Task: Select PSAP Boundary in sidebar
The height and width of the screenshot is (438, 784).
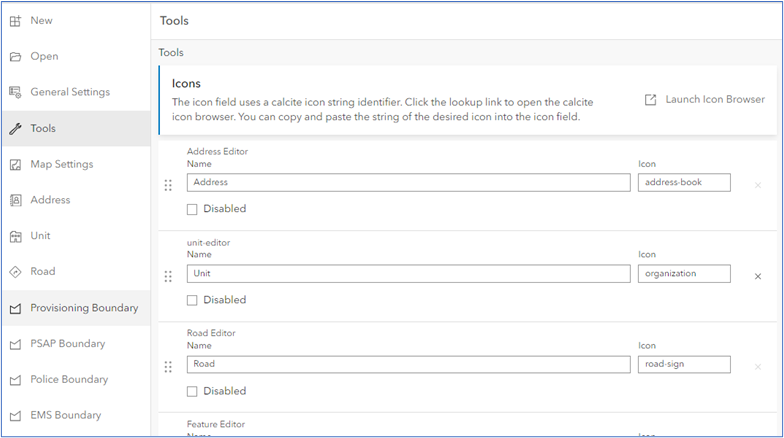Action: (x=76, y=344)
